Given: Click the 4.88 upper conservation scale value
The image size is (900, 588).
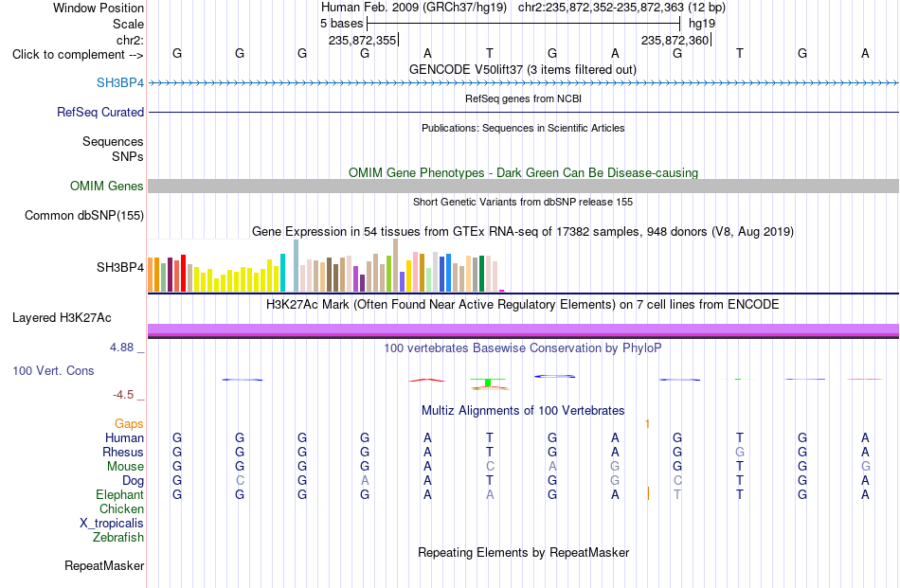Looking at the screenshot, I should point(121,347).
